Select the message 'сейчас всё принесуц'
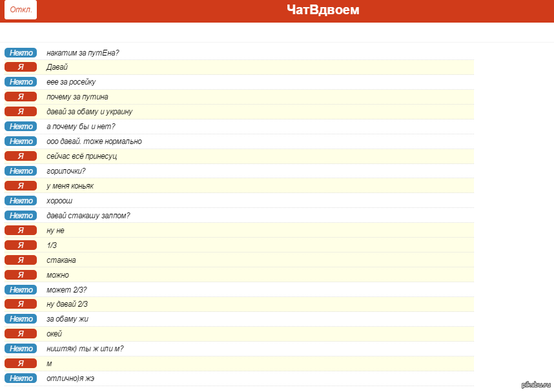The height and width of the screenshot is (392, 554). click(x=81, y=156)
